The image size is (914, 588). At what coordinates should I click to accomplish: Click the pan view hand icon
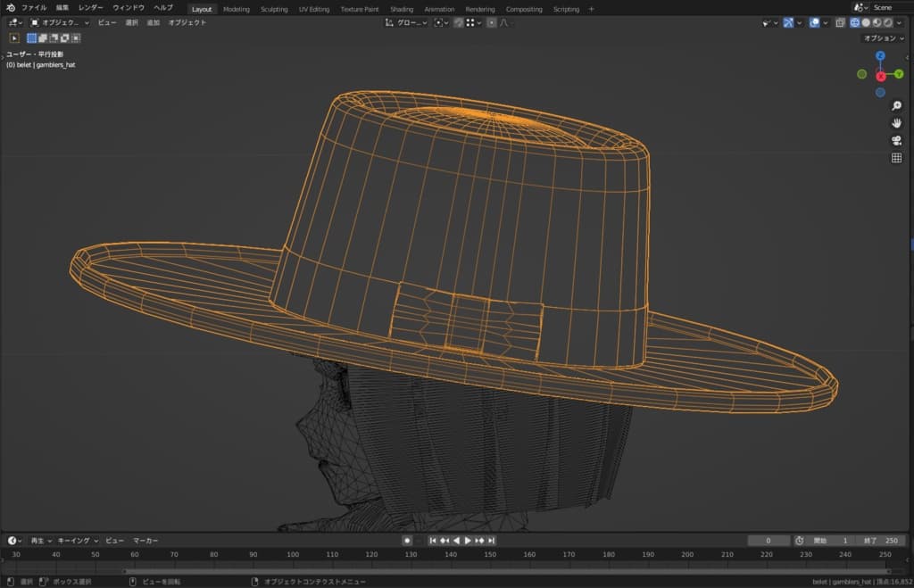point(896,123)
